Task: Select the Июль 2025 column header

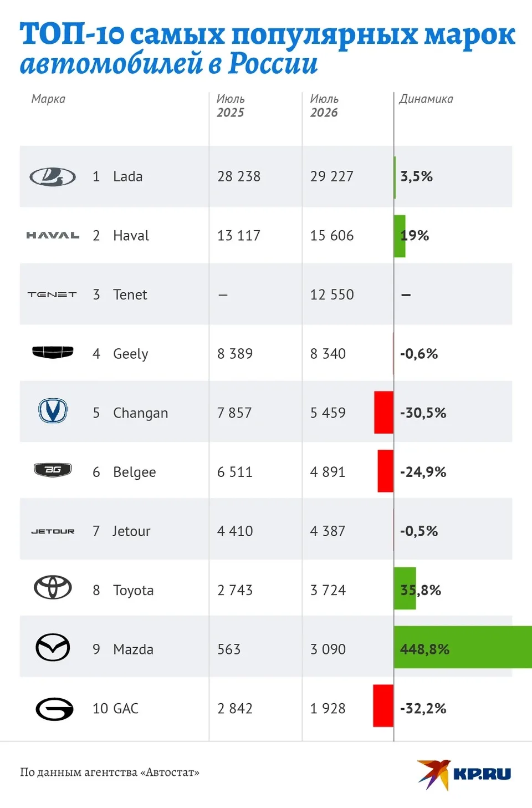Action: [231, 105]
